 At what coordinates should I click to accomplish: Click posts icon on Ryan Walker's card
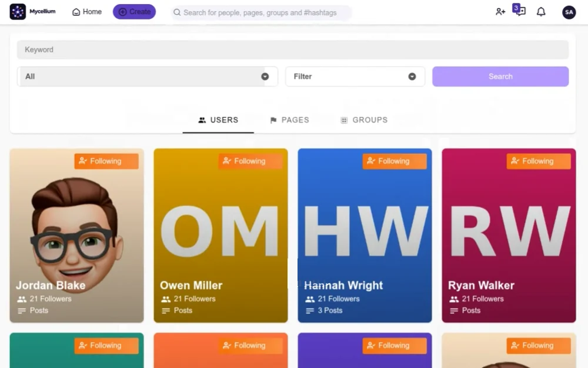(454, 310)
